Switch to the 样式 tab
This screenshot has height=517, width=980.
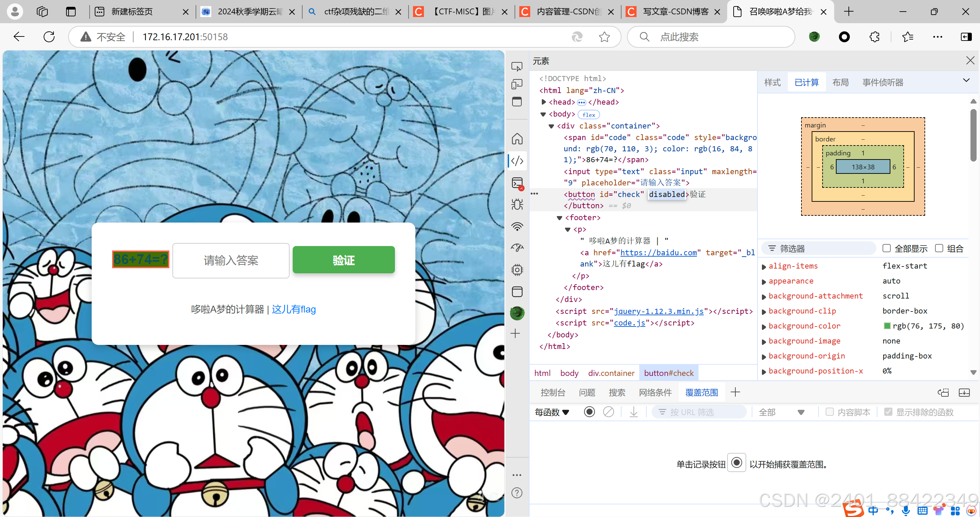tap(772, 82)
